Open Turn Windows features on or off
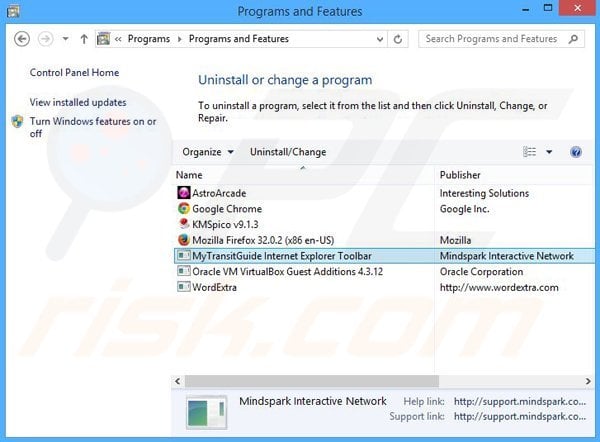600x442 pixels. (93, 127)
